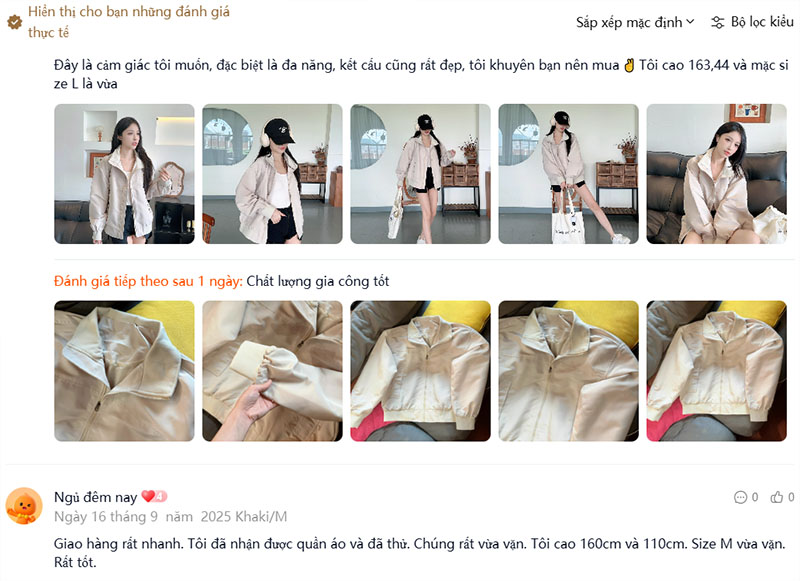Open third photo of model holding tote
Screen dimensions: 800x581
[x=420, y=174]
